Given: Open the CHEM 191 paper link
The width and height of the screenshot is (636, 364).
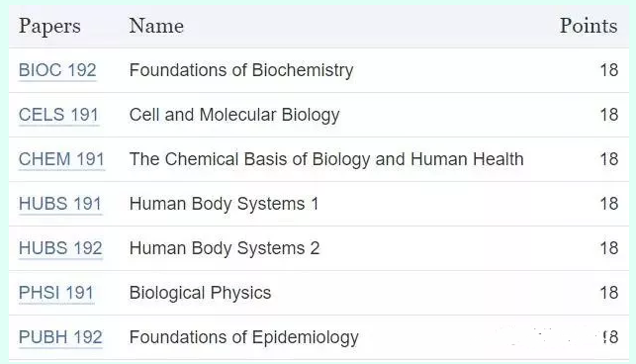Looking at the screenshot, I should click(61, 159).
